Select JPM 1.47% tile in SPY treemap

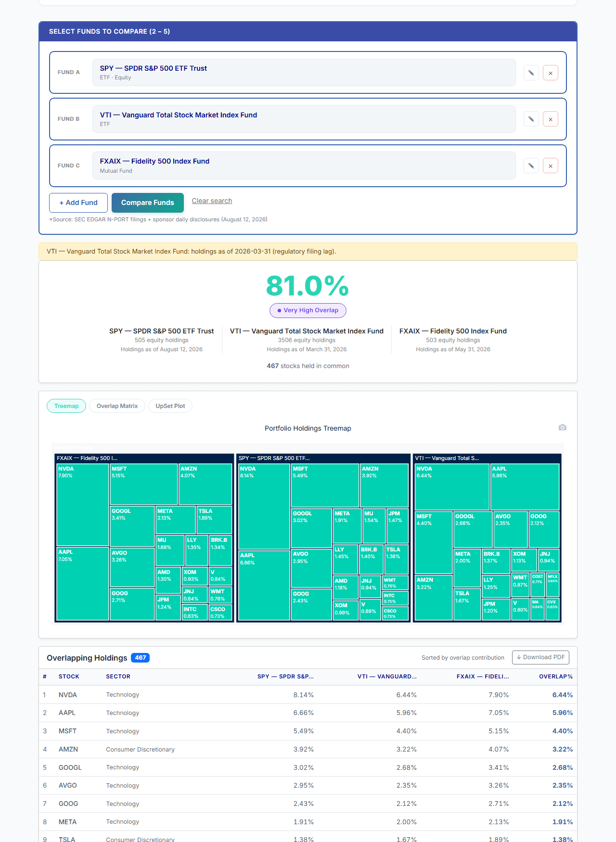point(398,526)
